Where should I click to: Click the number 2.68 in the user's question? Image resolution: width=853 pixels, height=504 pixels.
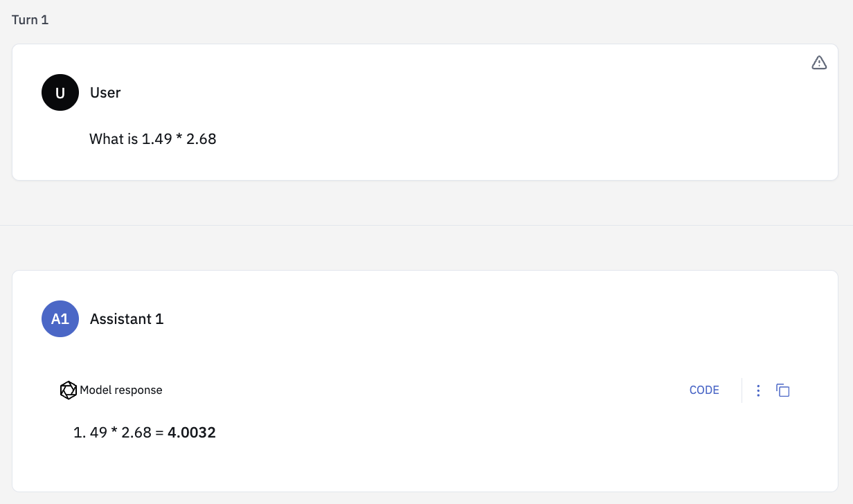(x=201, y=139)
